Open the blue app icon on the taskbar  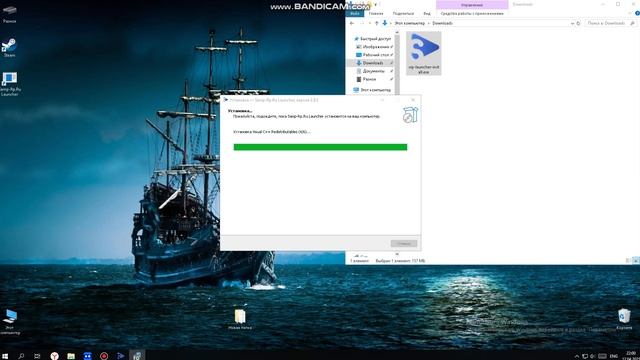[x=87, y=356]
